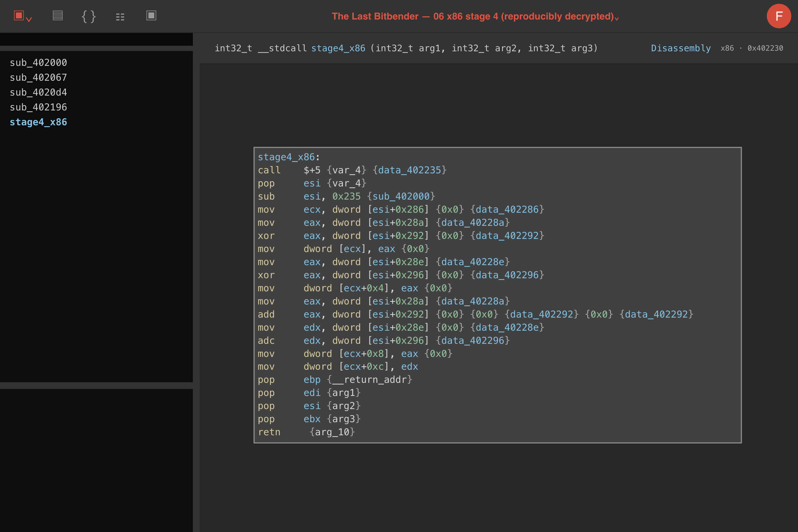The width and height of the screenshot is (798, 532).
Task: Click the Disassembly view label
Action: point(681,48)
